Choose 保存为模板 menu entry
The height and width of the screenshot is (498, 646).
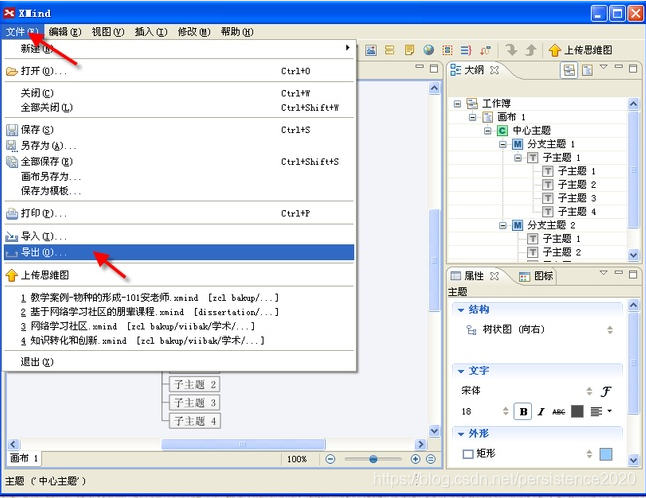[179, 191]
